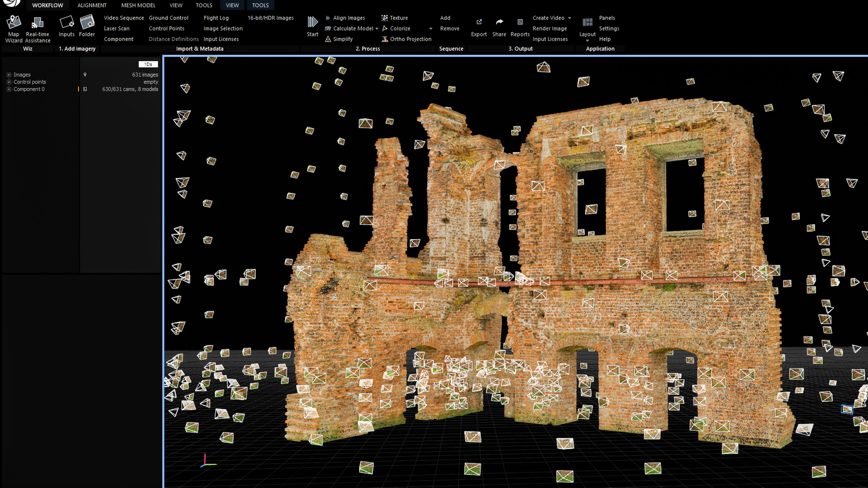Open the Calculate Model dropdown arrow
The image size is (868, 488).
(377, 29)
